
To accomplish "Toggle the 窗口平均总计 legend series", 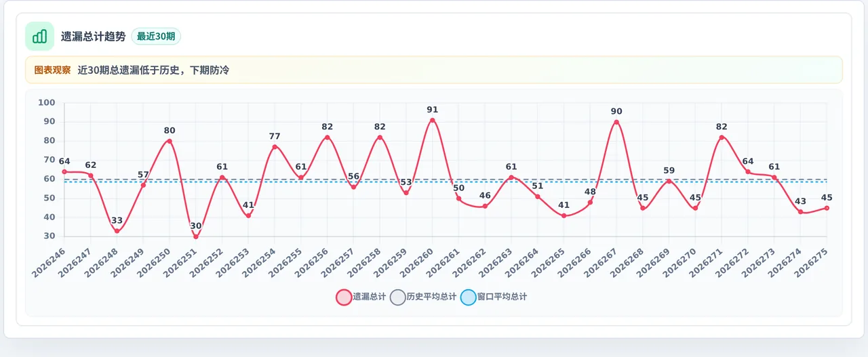I will click(x=494, y=297).
